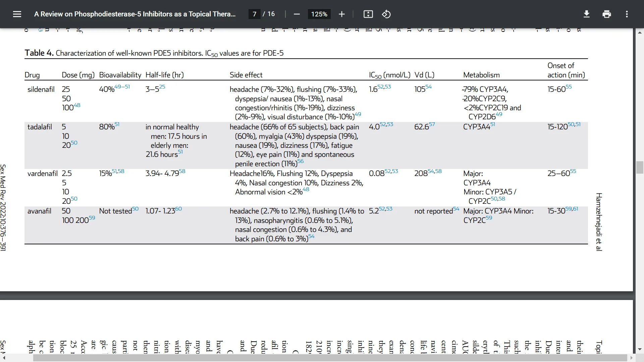Click the 'avanafil' drug name cell
This screenshot has width=644, height=362.
click(x=39, y=211)
